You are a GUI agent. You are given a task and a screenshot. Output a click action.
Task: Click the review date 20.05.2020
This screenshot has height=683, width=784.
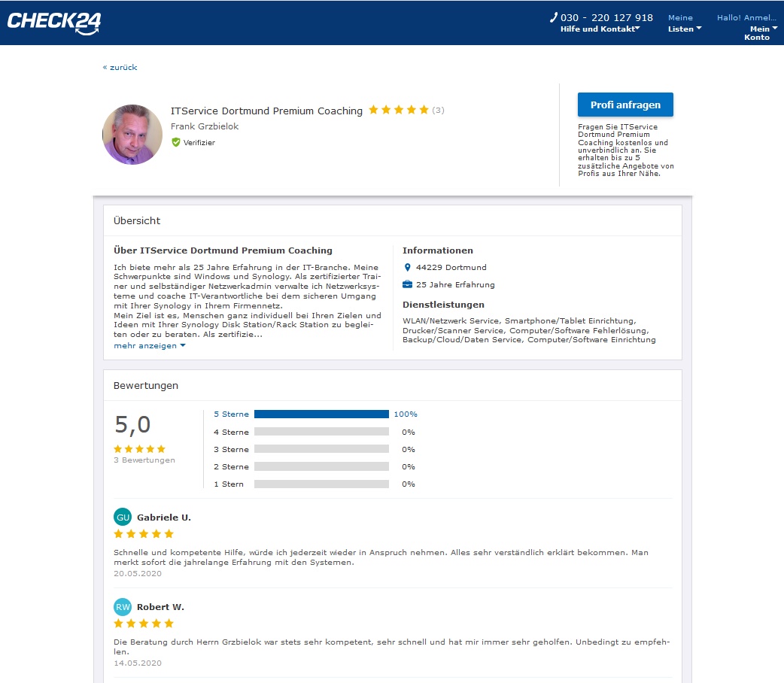click(x=138, y=573)
